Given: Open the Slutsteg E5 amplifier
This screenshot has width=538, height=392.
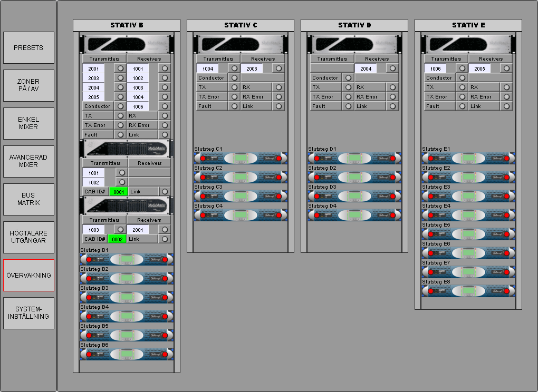Looking at the screenshot, I should (x=468, y=234).
